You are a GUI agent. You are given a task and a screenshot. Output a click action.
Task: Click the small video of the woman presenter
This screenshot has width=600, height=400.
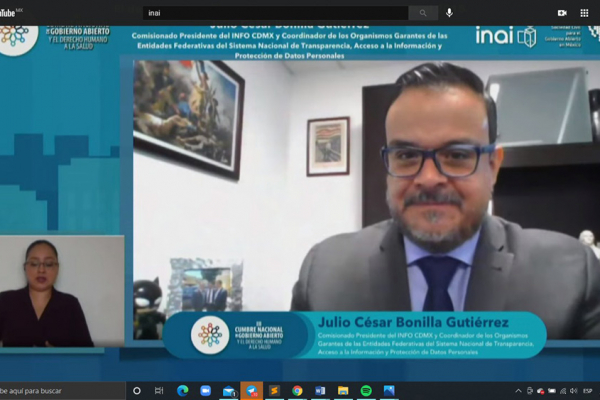click(x=62, y=291)
